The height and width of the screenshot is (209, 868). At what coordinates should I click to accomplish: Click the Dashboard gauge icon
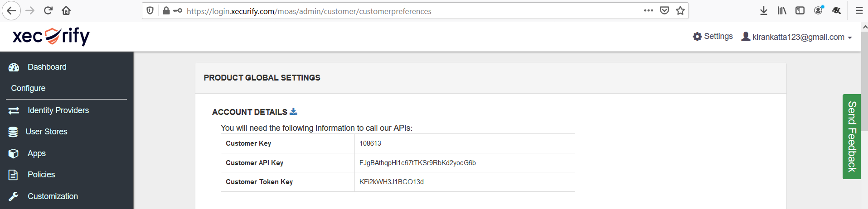pyautogui.click(x=14, y=67)
